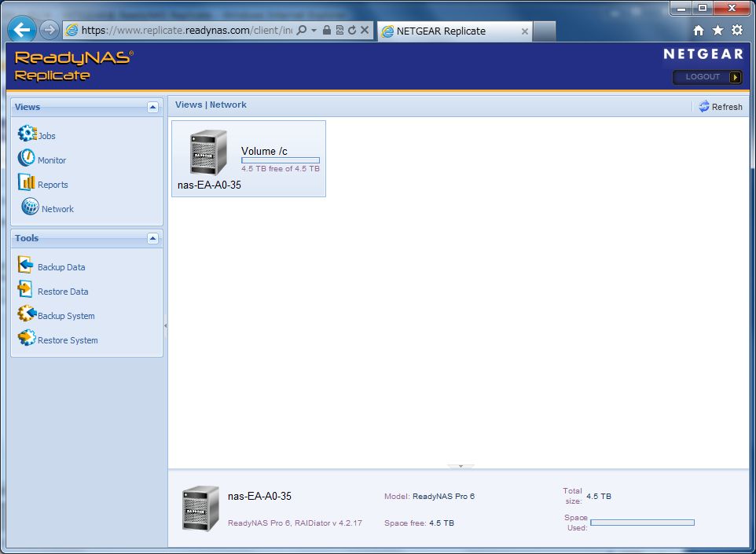756x554 pixels.
Task: Click the Backup Data icon
Action: coord(26,266)
